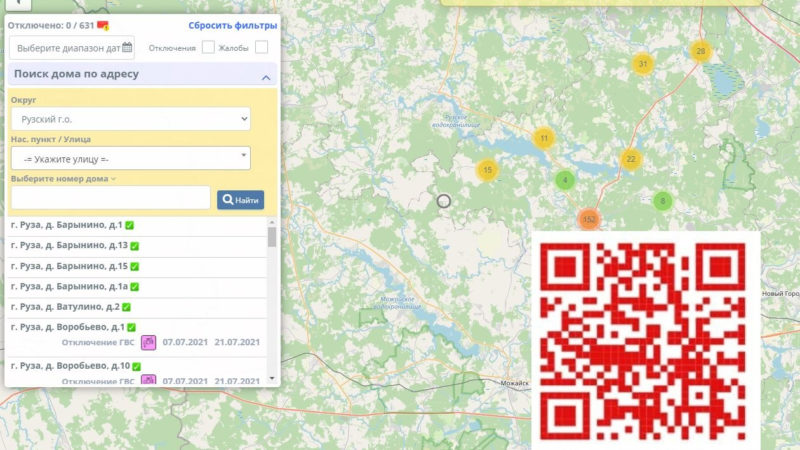Image resolution: width=800 pixels, height=450 pixels.
Task: Open the green cluster marker numbered 4
Action: (x=565, y=180)
